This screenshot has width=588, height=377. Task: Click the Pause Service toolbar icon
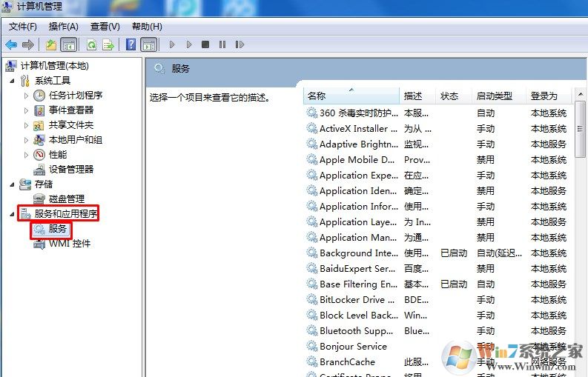(x=222, y=44)
